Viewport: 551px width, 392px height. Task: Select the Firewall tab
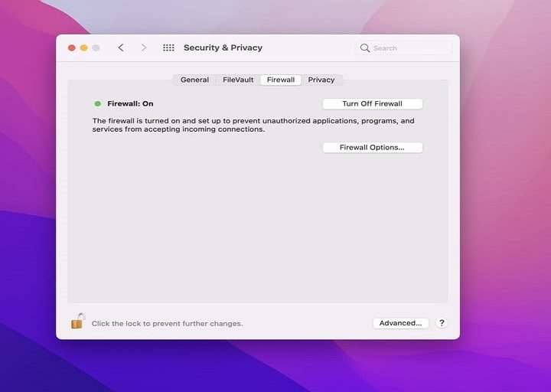281,80
